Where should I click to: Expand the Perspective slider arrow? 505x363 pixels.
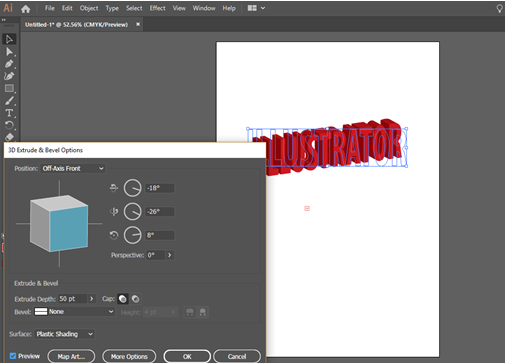coord(170,255)
